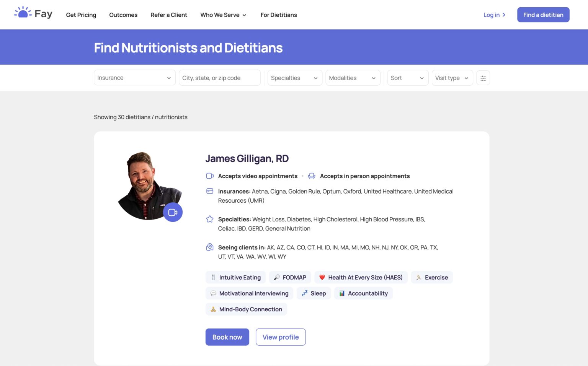Click the Fay sun logo
The height and width of the screenshot is (366, 588).
point(23,13)
